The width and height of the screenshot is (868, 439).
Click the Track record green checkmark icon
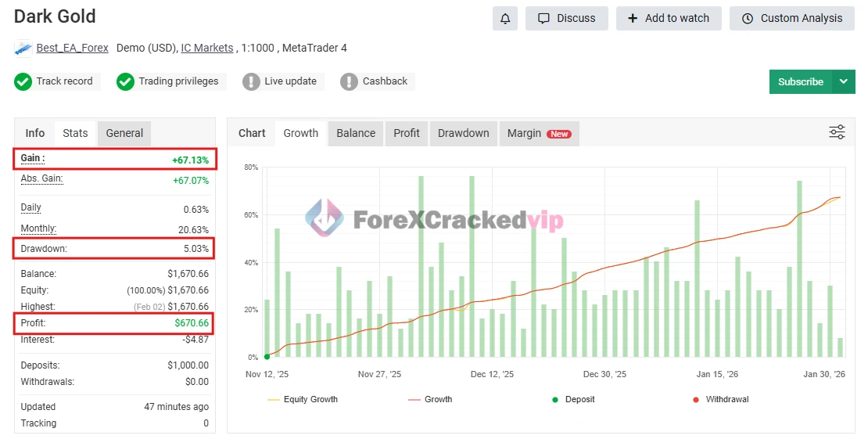(23, 81)
